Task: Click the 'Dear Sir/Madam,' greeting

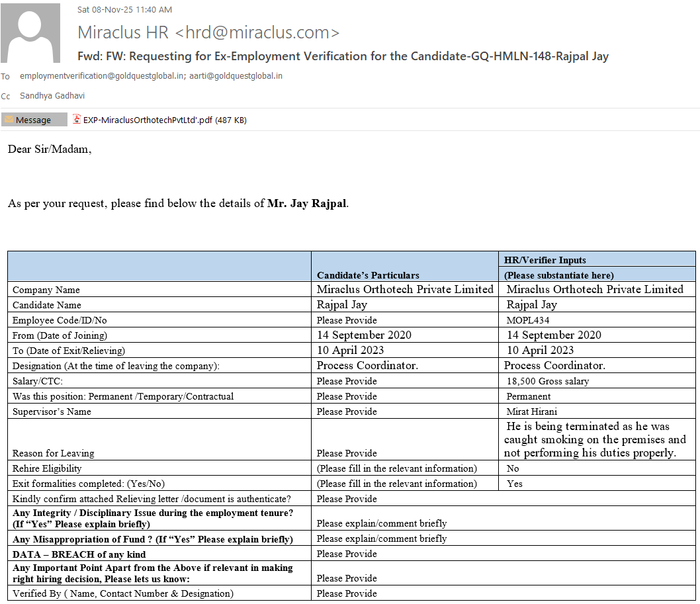Action: click(50, 149)
